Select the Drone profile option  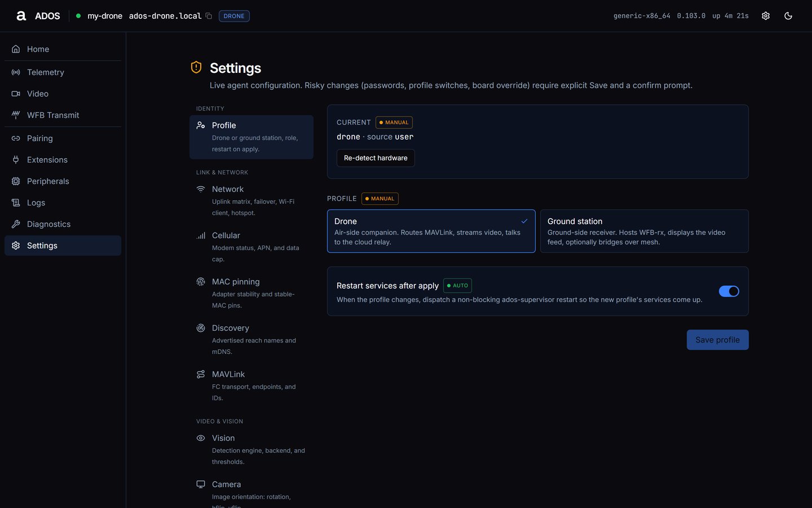(431, 231)
